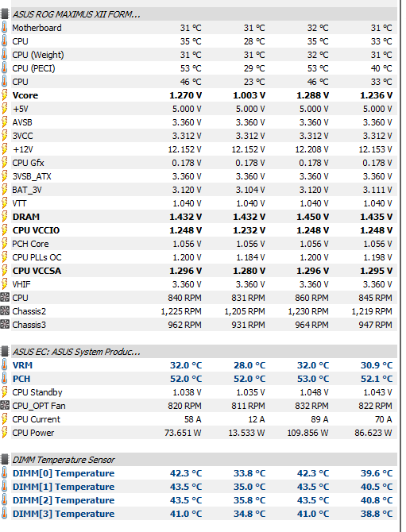The width and height of the screenshot is (406, 532).
Task: Select the CPU Current label
Action: [36, 419]
